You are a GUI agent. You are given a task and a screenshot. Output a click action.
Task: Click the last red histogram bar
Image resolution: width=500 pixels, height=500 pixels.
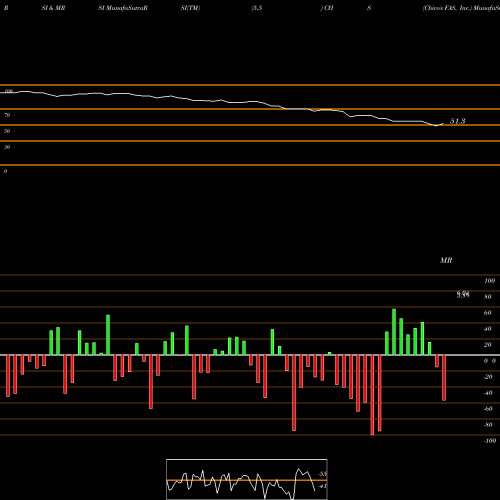[444, 378]
